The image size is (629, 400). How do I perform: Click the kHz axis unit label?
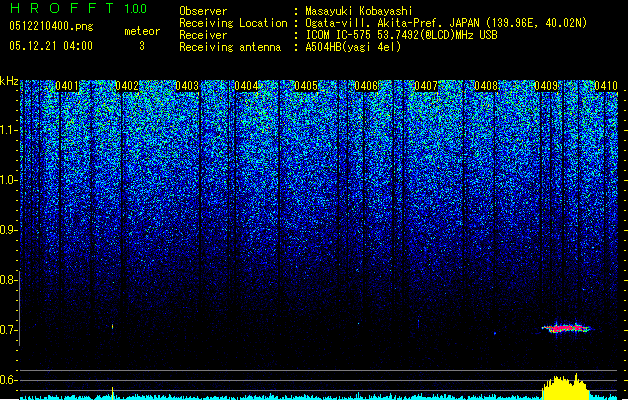[9, 81]
